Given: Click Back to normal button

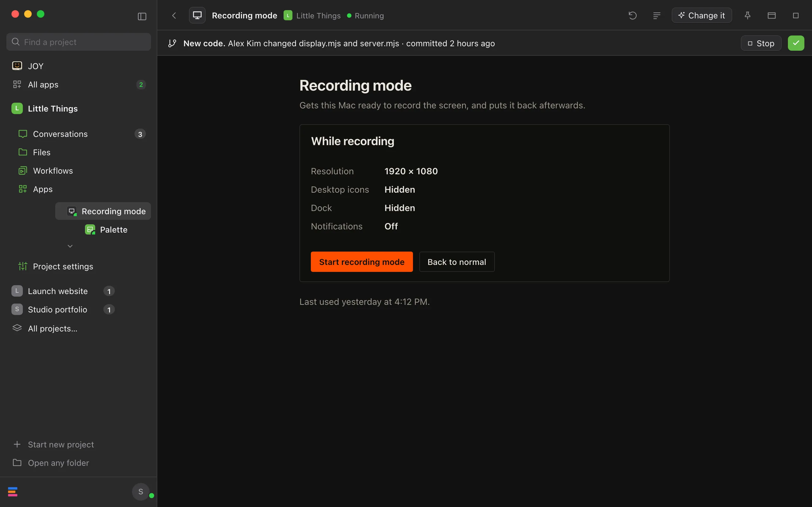Looking at the screenshot, I should (457, 262).
